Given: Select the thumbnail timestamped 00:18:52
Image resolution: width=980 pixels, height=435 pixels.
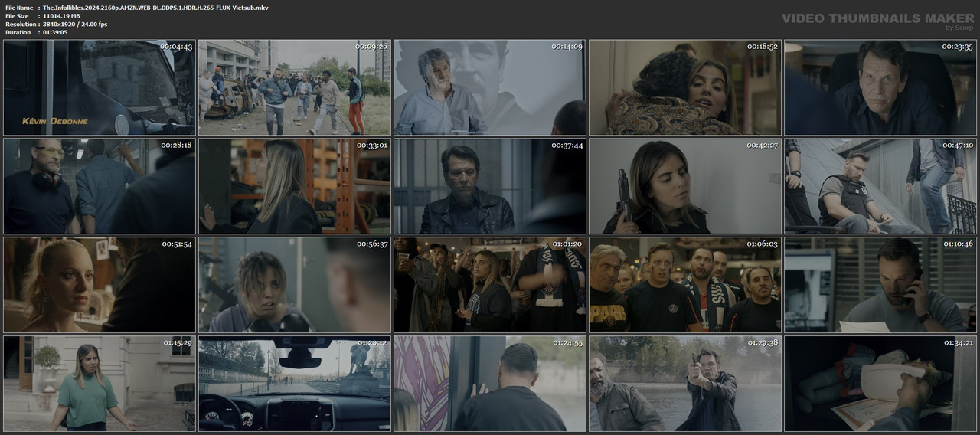Looking at the screenshot, I should tap(685, 87).
